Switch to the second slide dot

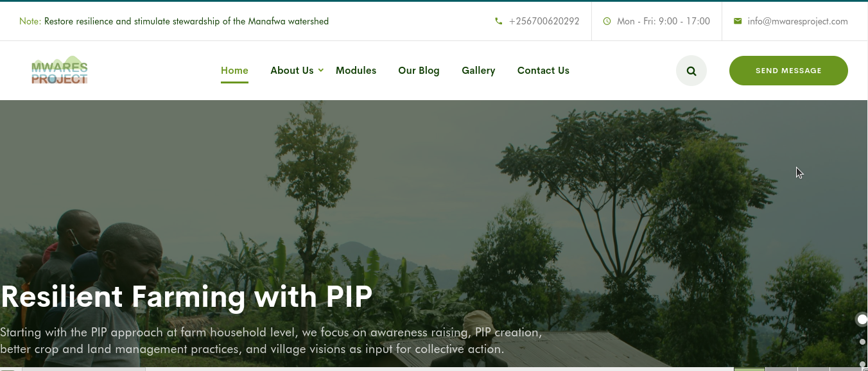[x=863, y=342]
